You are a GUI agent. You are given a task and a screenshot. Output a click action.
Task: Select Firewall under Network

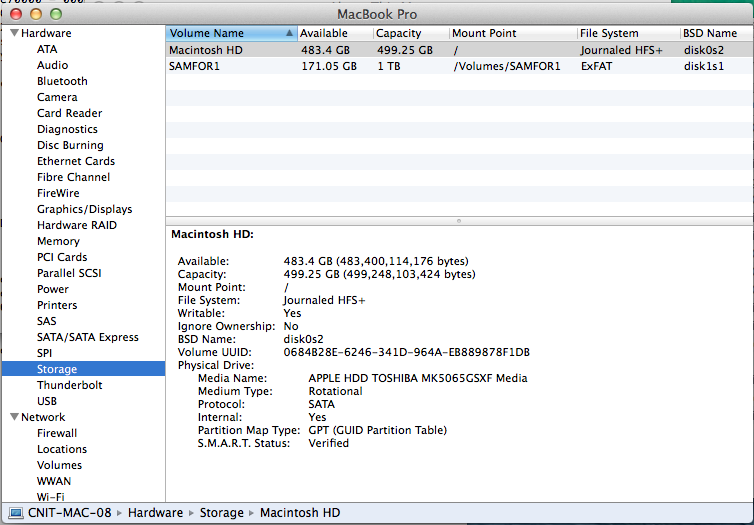point(57,433)
